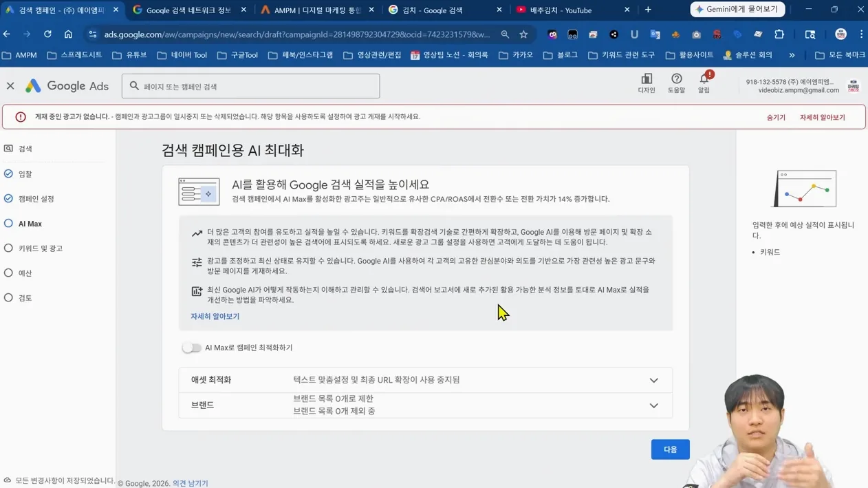Open the site information icon in address bar

93,34
